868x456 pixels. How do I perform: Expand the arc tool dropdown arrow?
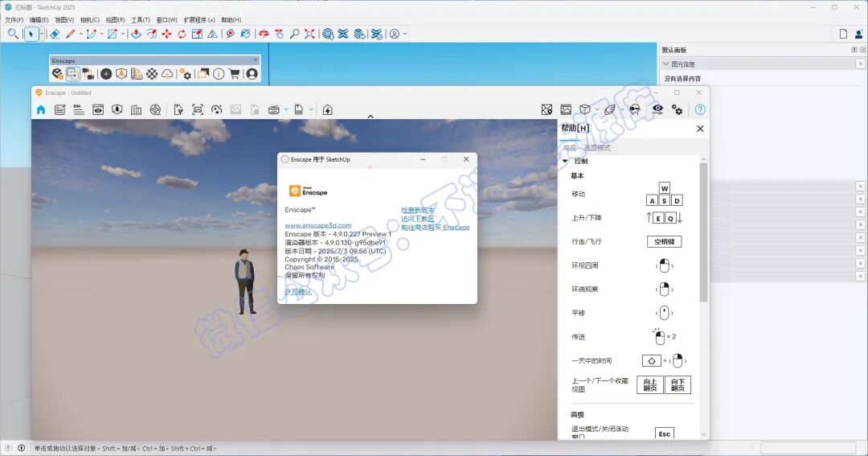click(102, 35)
